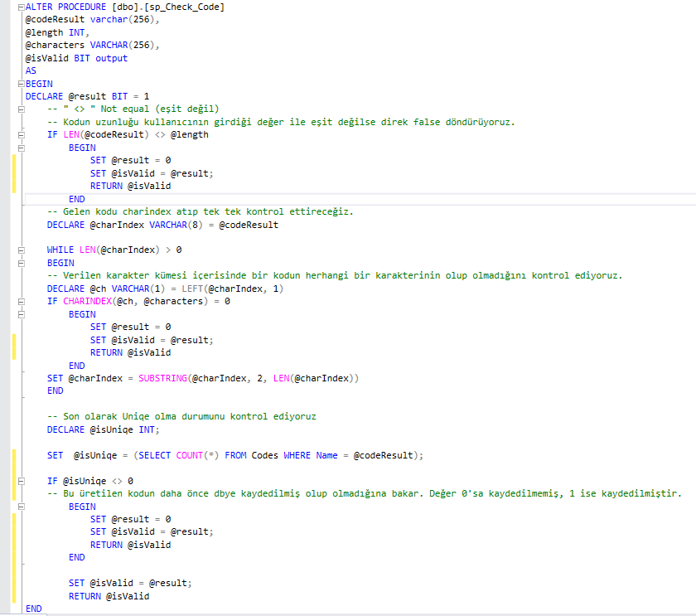Viewport: 696px width, 616px height.
Task: Collapse the outer BEGIN block below AS
Action: pyautogui.click(x=21, y=84)
